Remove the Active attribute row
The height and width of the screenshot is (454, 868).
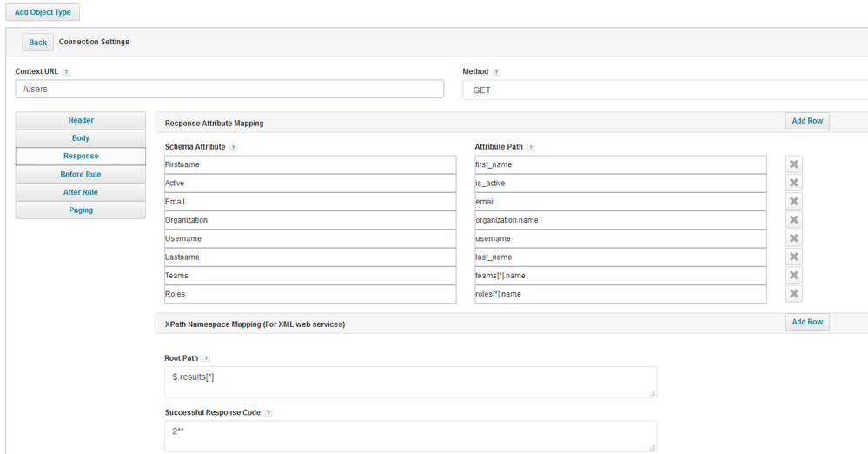(x=793, y=183)
